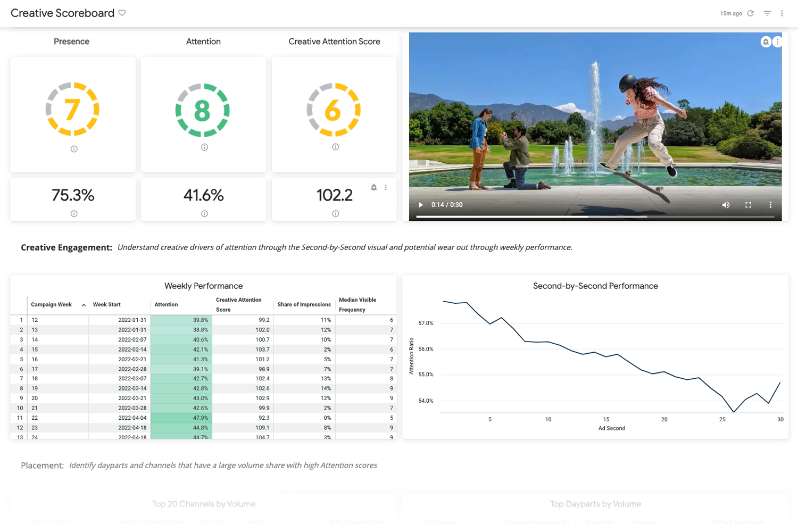798x532 pixels.
Task: Refresh the Creative Scoreboard dashboard data
Action: click(750, 13)
